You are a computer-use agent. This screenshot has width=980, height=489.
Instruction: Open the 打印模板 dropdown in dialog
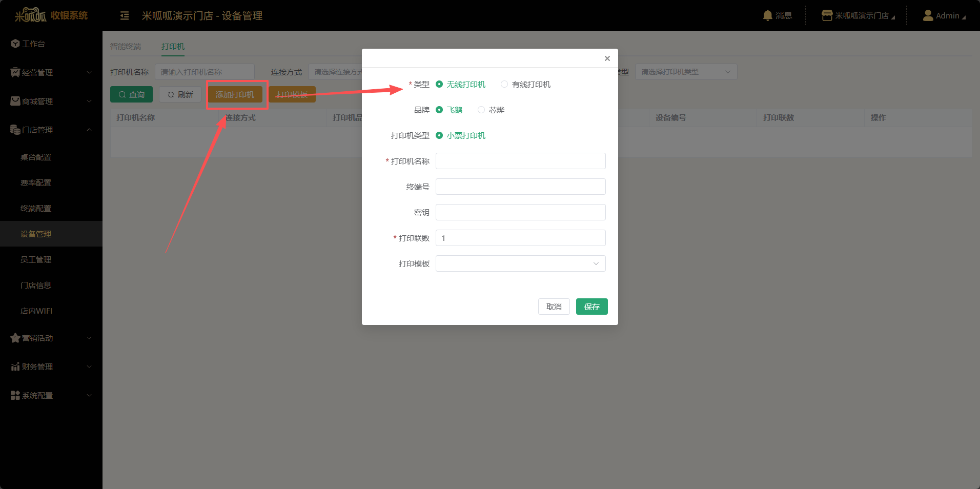(x=520, y=264)
